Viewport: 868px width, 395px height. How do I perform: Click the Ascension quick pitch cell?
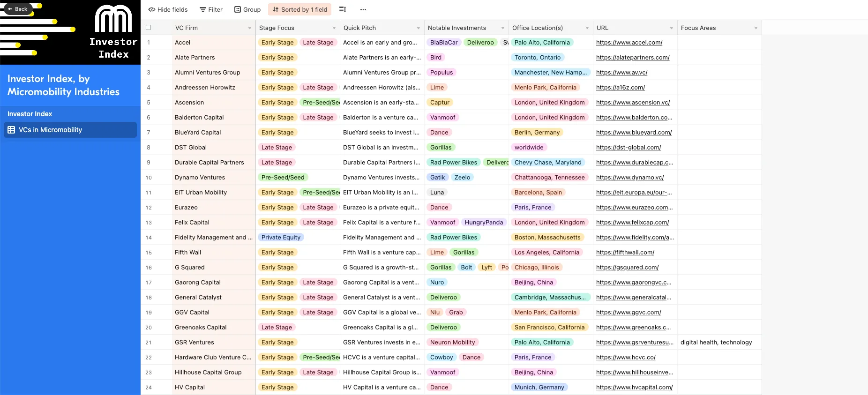click(x=382, y=102)
